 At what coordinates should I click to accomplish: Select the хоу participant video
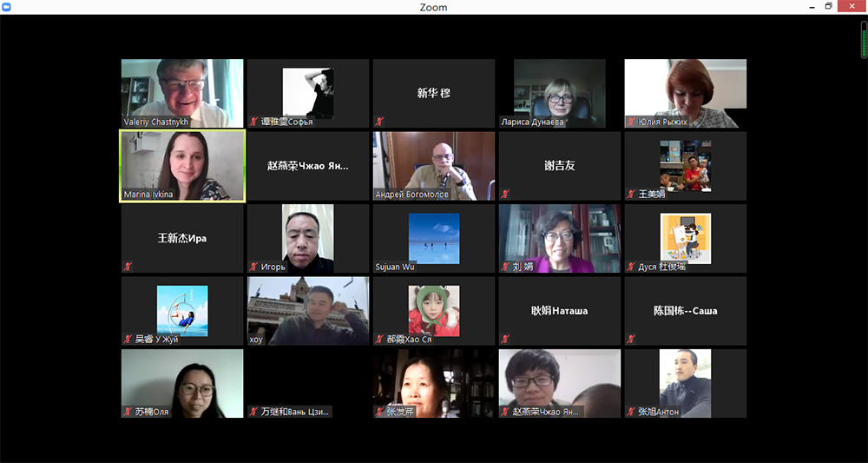[308, 310]
